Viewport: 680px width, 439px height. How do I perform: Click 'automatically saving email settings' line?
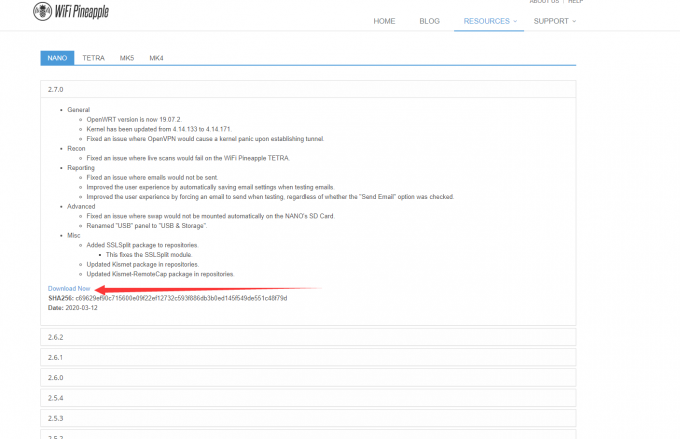210,187
